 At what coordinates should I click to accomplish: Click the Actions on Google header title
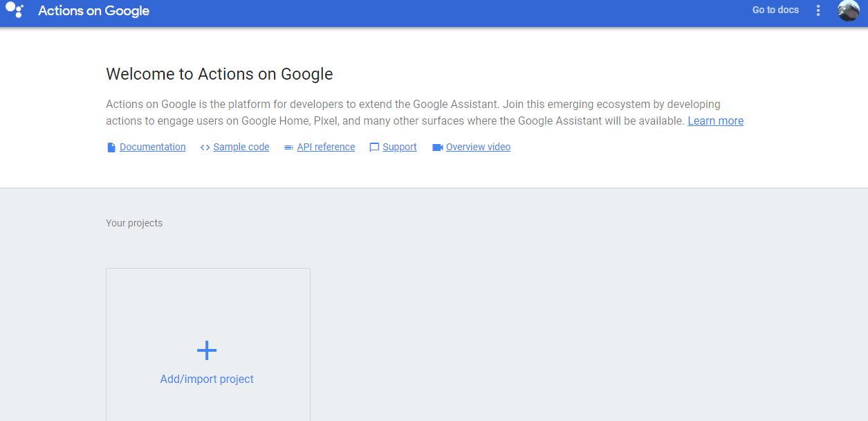pos(93,11)
